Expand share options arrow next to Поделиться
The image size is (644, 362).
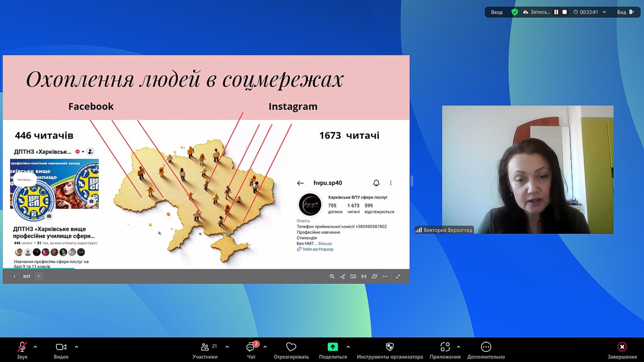pos(348,347)
